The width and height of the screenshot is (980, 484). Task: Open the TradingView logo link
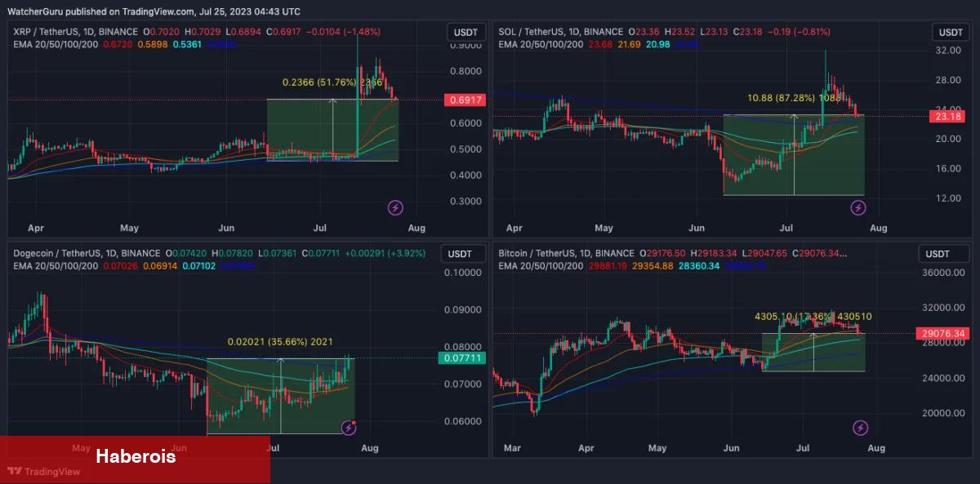43,471
